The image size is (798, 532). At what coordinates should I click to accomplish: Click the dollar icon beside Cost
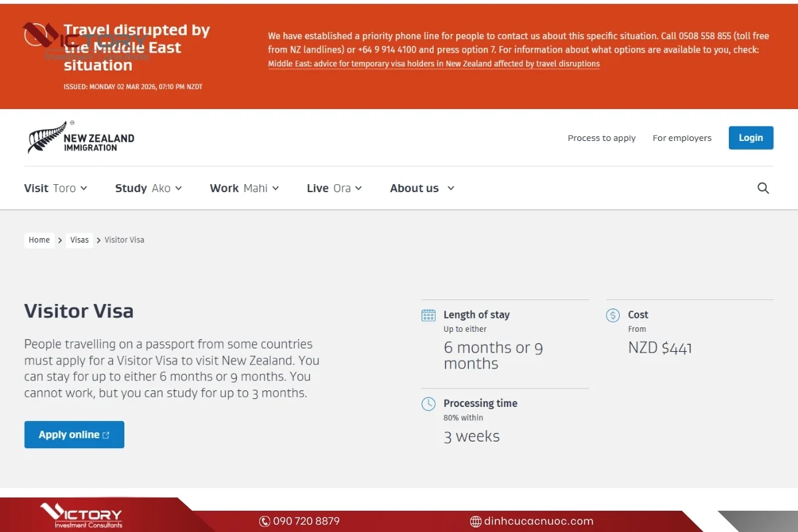[612, 315]
